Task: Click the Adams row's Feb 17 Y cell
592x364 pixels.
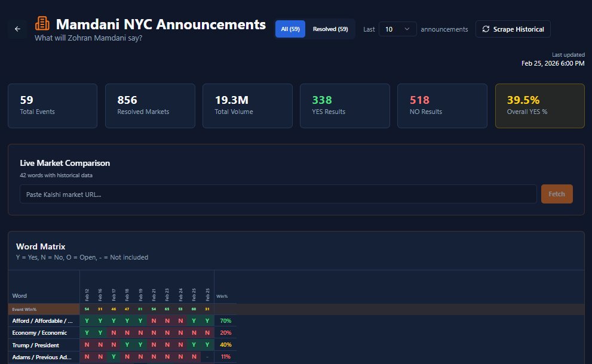Action: coord(114,357)
